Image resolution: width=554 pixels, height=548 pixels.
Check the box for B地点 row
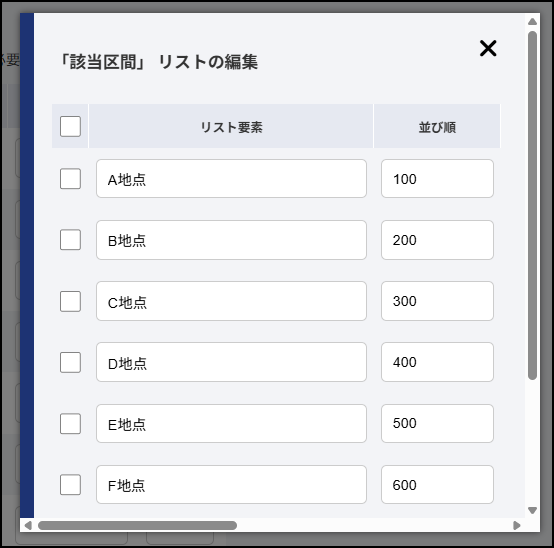[x=70, y=240]
